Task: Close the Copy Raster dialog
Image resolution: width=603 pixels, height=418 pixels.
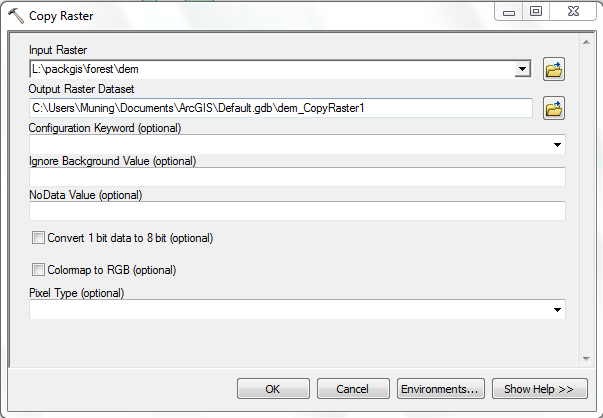Action: 572,12
